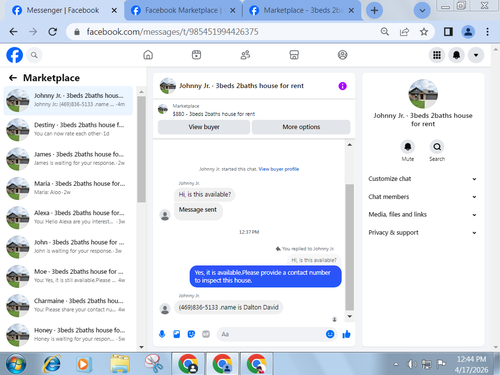Click the conversation list scrollbar thumb
This screenshot has width=500, height=375.
(141, 149)
